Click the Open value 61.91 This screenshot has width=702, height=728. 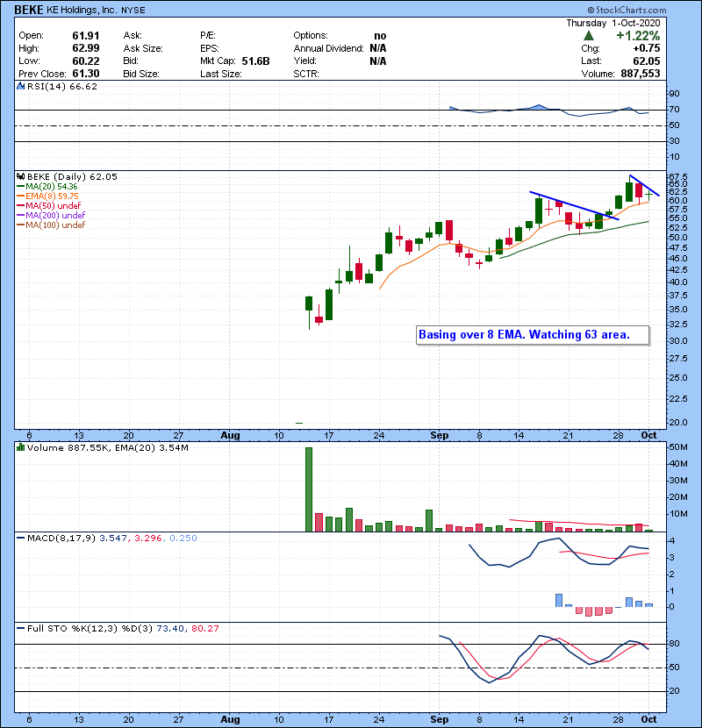pyautogui.click(x=85, y=36)
